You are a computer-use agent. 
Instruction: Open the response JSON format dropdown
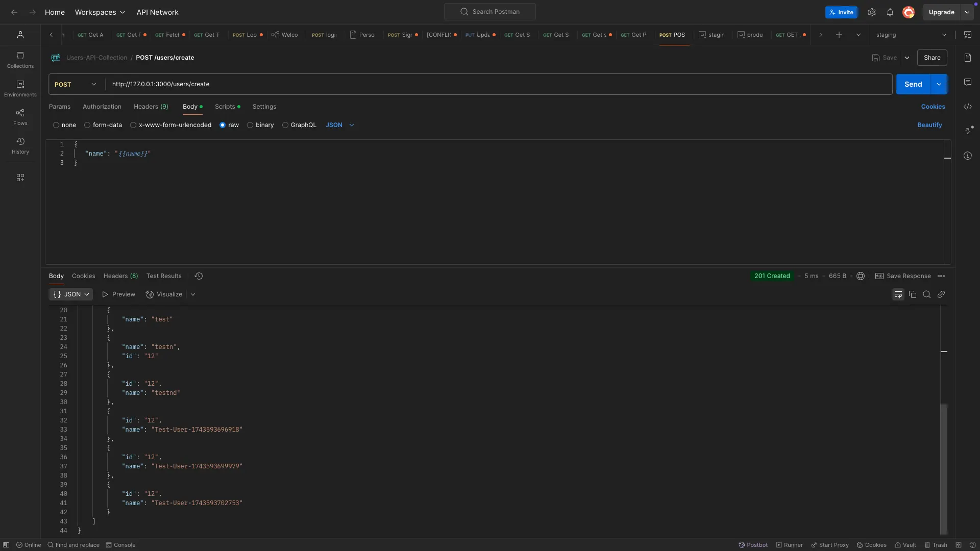click(x=71, y=294)
